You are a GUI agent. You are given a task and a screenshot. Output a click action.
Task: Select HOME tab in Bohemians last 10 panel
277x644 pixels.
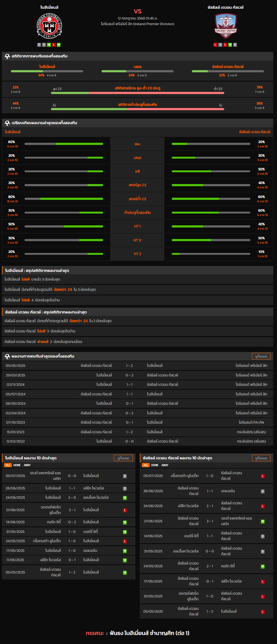17,465
